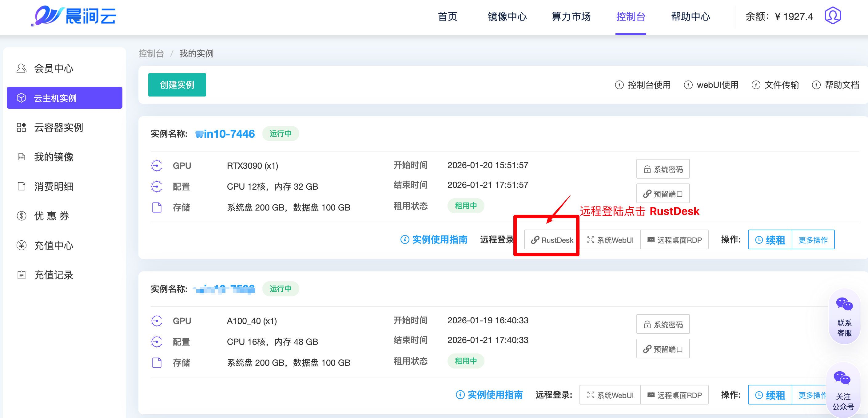Click the 晨涧云 logo
The width and height of the screenshot is (868, 418).
pos(74,16)
